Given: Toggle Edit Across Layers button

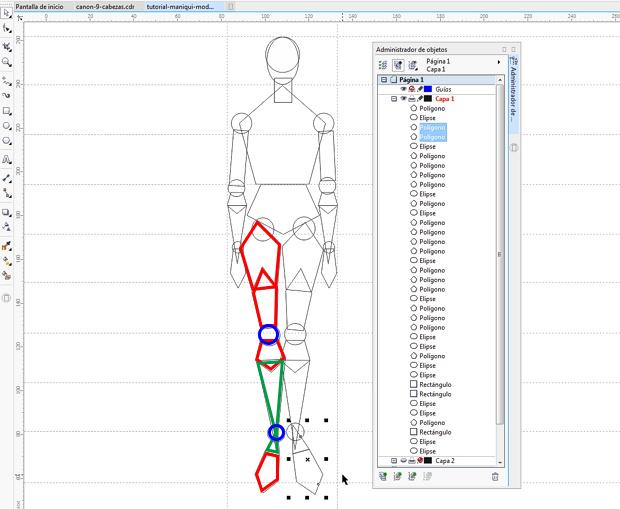Looking at the screenshot, I should pyautogui.click(x=398, y=65).
